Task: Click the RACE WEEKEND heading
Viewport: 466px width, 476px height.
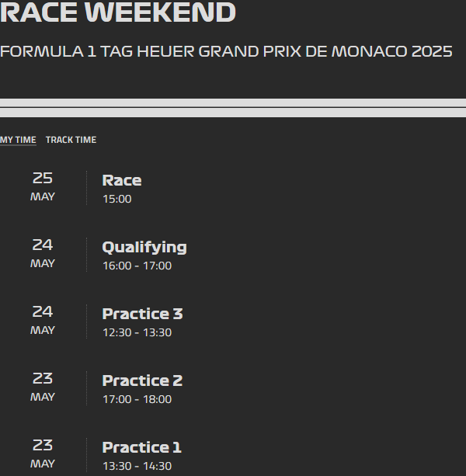Action: (118, 12)
